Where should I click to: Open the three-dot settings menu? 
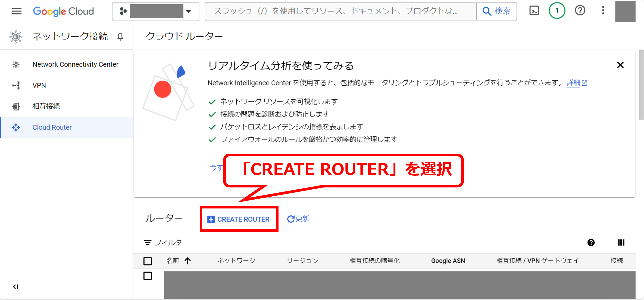click(x=603, y=11)
